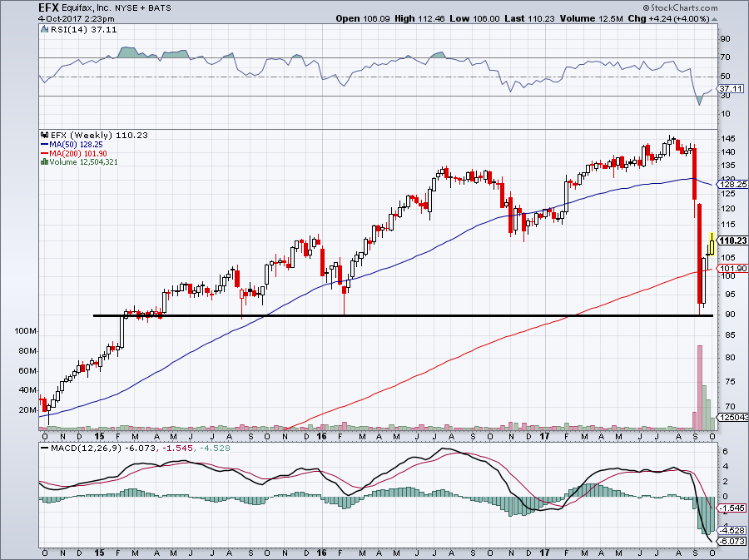
Task: Click the 145 price axis label
Action: pyautogui.click(x=728, y=139)
